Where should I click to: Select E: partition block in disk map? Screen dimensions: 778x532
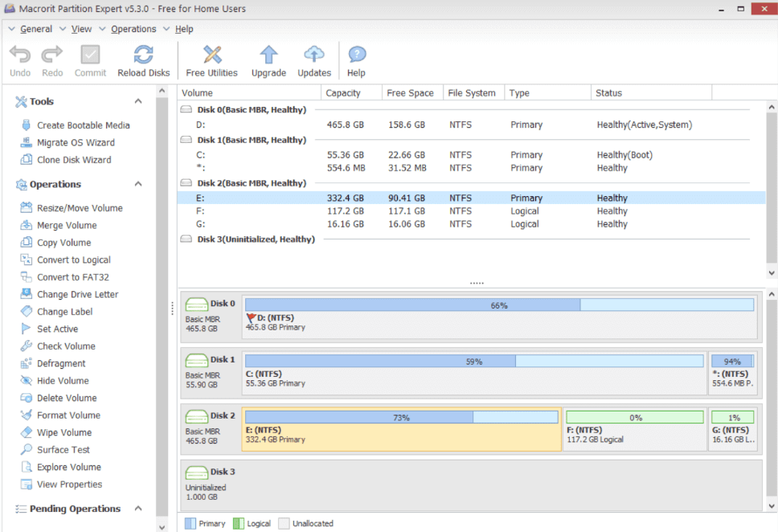point(401,429)
